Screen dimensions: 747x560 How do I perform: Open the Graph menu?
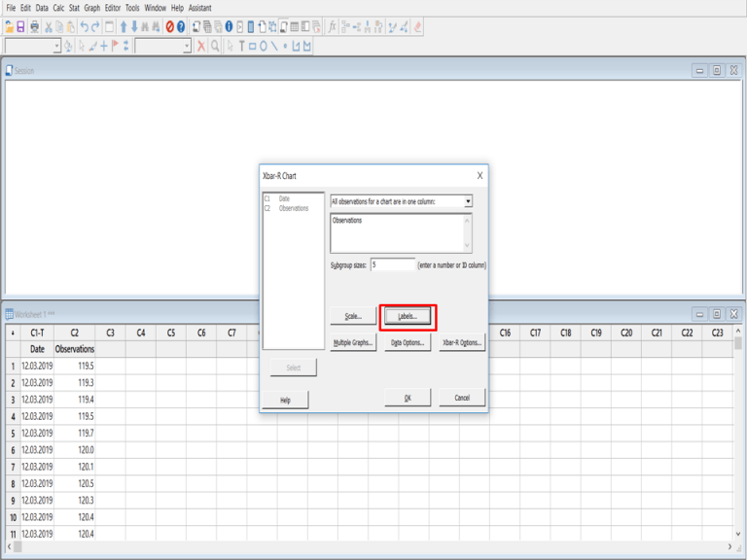click(92, 8)
